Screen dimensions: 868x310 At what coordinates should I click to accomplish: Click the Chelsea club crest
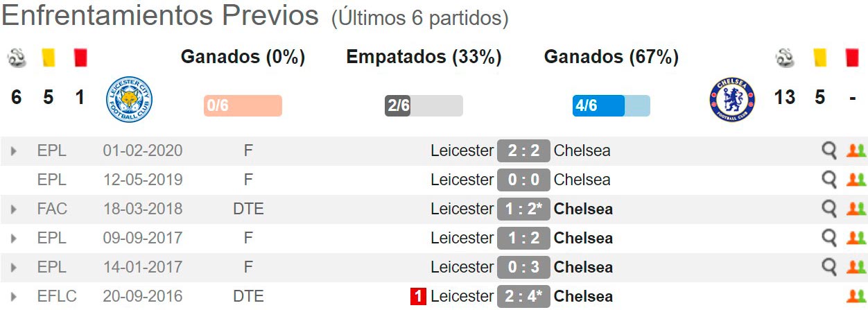[732, 100]
